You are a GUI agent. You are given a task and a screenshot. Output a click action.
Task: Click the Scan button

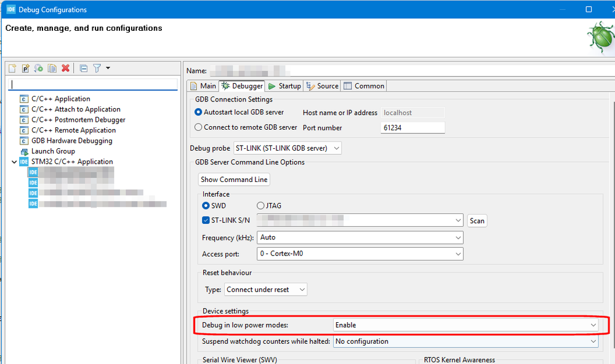click(x=477, y=221)
